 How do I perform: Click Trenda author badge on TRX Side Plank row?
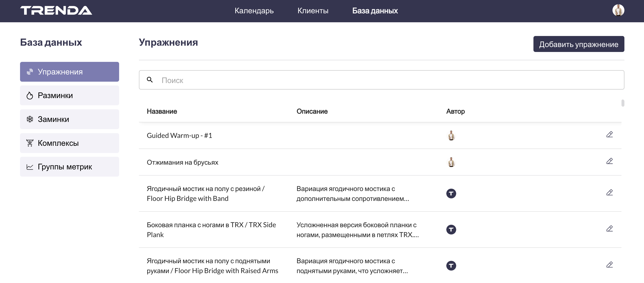[x=451, y=229]
